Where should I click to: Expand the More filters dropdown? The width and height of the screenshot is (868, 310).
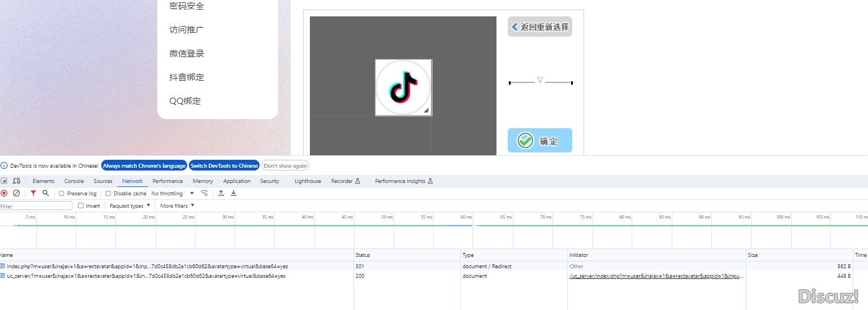coord(177,206)
